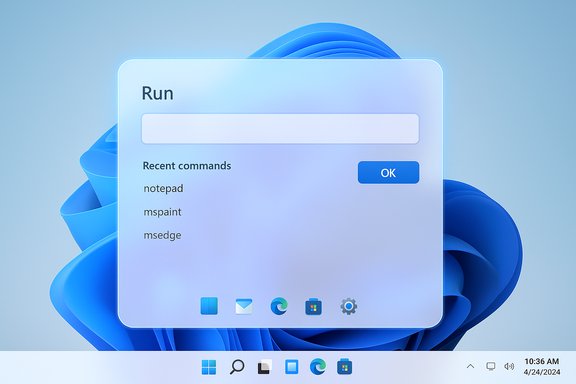Screen dimensions: 576x384
Task: Launch Edge from the Run dialog icons
Action: tap(279, 306)
